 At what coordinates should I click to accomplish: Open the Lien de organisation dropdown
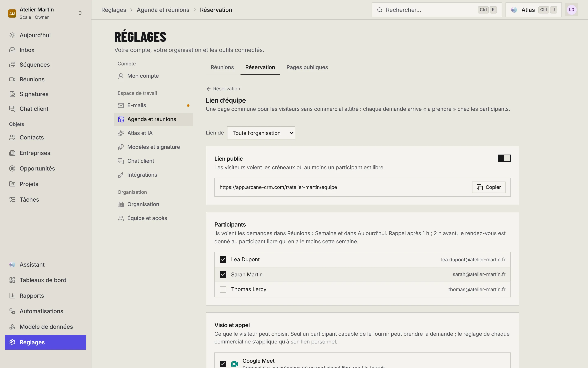tap(261, 133)
